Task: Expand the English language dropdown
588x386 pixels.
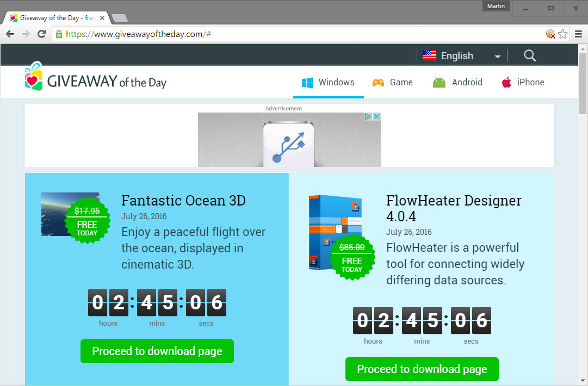Action: click(x=498, y=57)
